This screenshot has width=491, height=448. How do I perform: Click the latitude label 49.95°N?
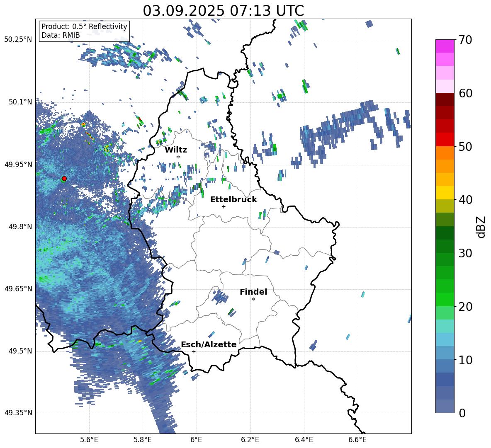[x=18, y=164]
